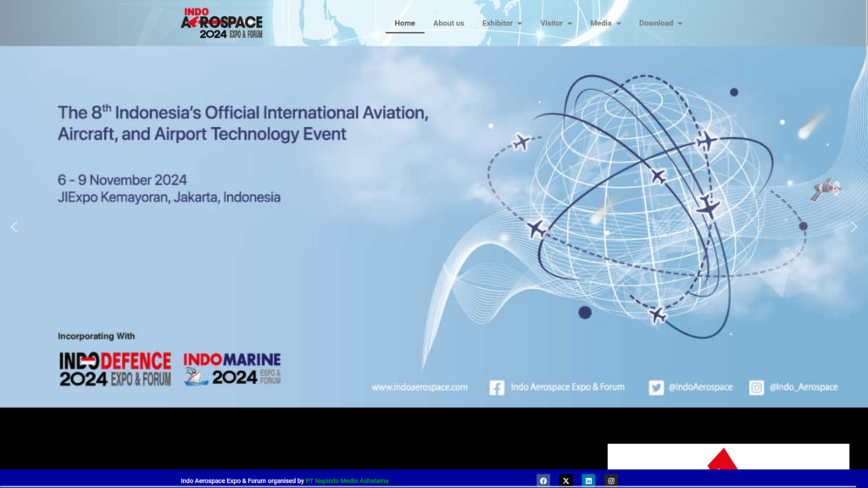Viewport: 868px width, 488px height.
Task: Click the white image with red diamond
Action: pos(728,457)
